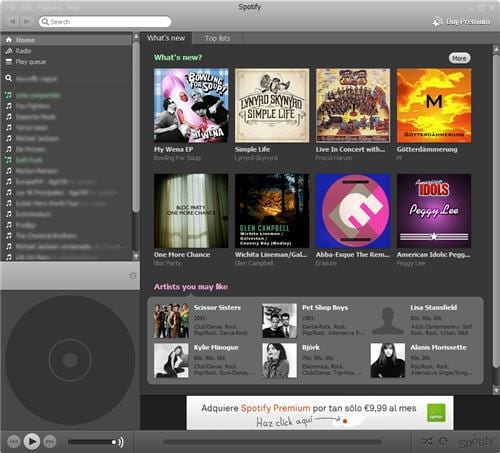Open Lisa Stansfield artist name
Viewport: 500px width, 453px height.
[434, 308]
